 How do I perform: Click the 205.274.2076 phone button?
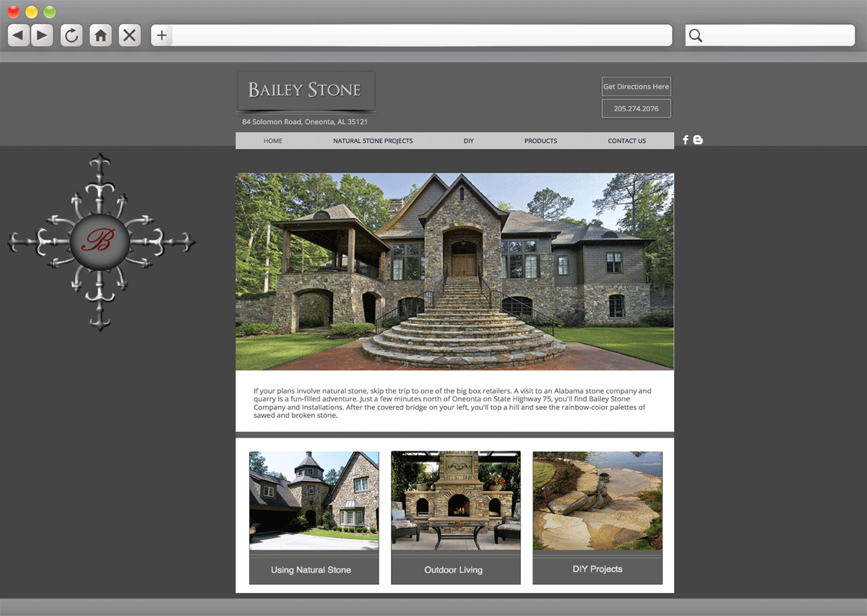(x=636, y=108)
